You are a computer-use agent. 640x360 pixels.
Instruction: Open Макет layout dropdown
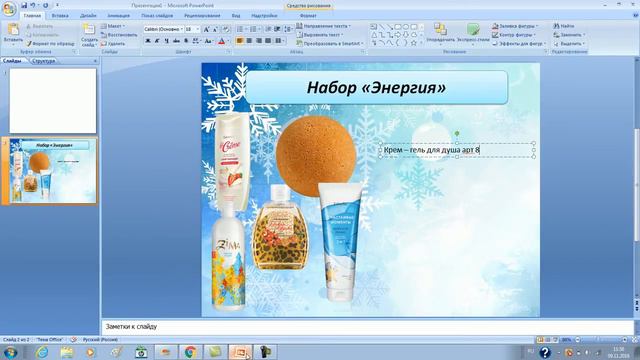113,26
